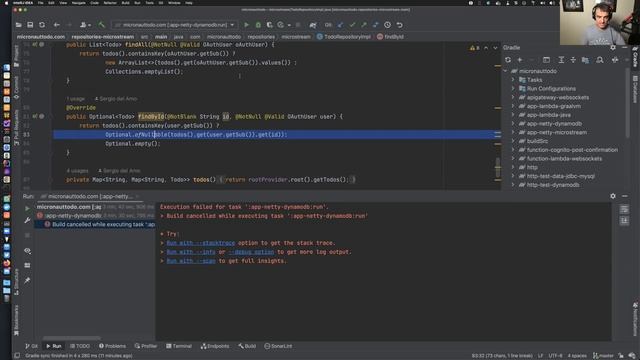Toggle show dependencies icon in Gradle toolbar
The height and width of the screenshot is (360, 640).
pyautogui.click(x=585, y=60)
